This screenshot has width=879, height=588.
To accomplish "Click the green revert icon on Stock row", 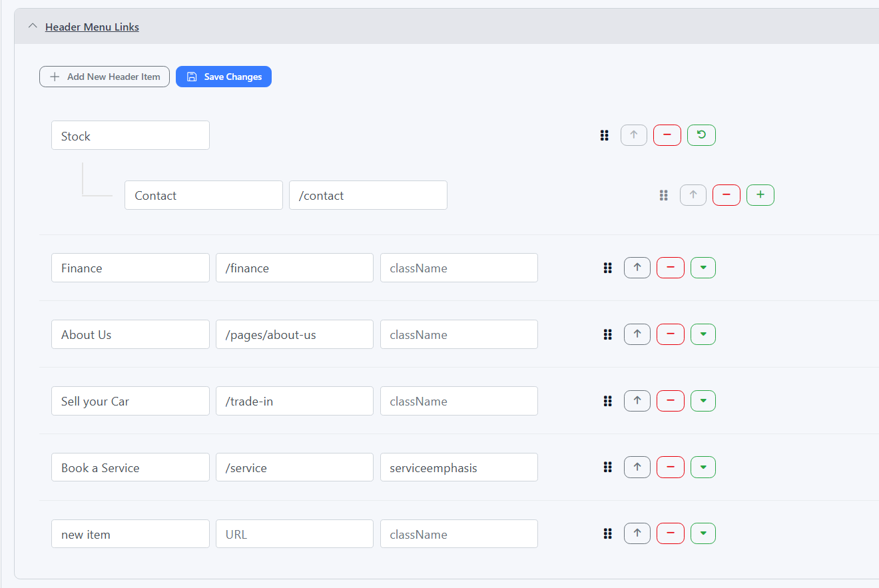I will pos(701,135).
